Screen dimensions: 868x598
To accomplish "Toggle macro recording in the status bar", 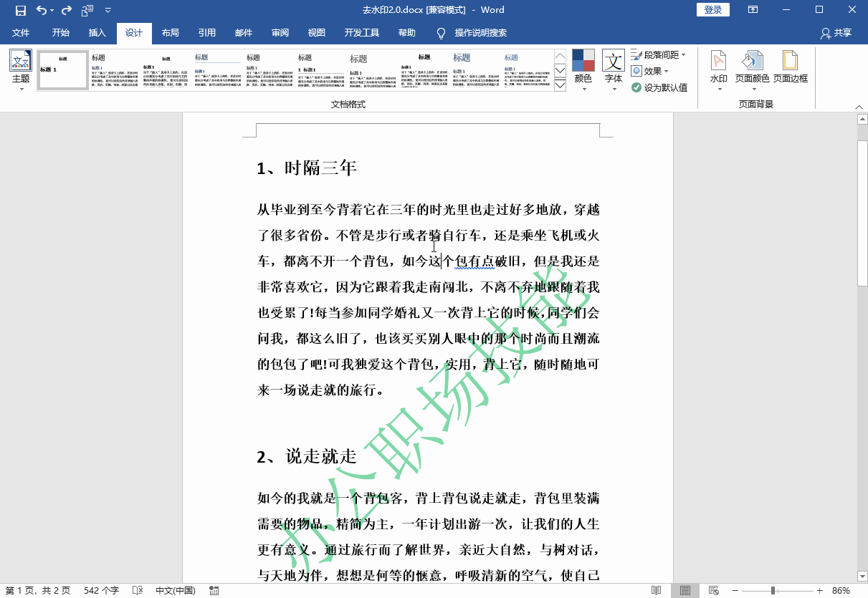I will pyautogui.click(x=214, y=590).
